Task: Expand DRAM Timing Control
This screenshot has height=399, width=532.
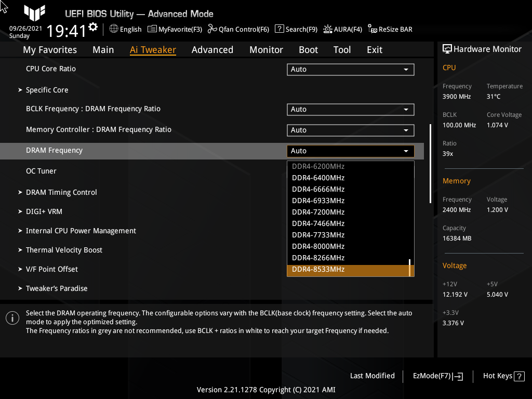Action: 61,192
